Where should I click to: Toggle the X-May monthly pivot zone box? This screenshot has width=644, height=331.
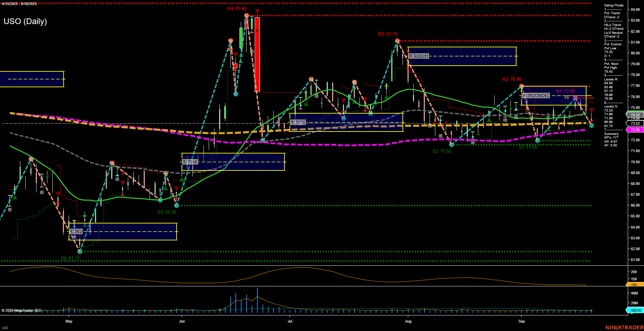(x=75, y=231)
